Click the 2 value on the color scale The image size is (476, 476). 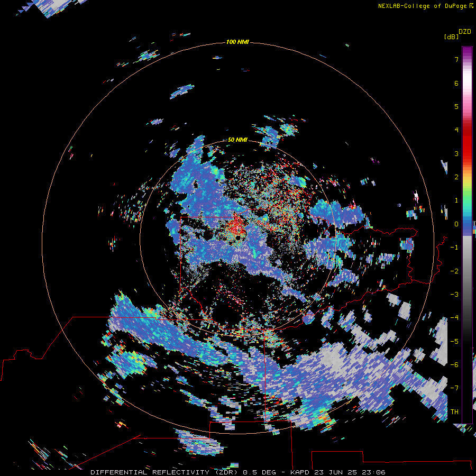point(456,177)
